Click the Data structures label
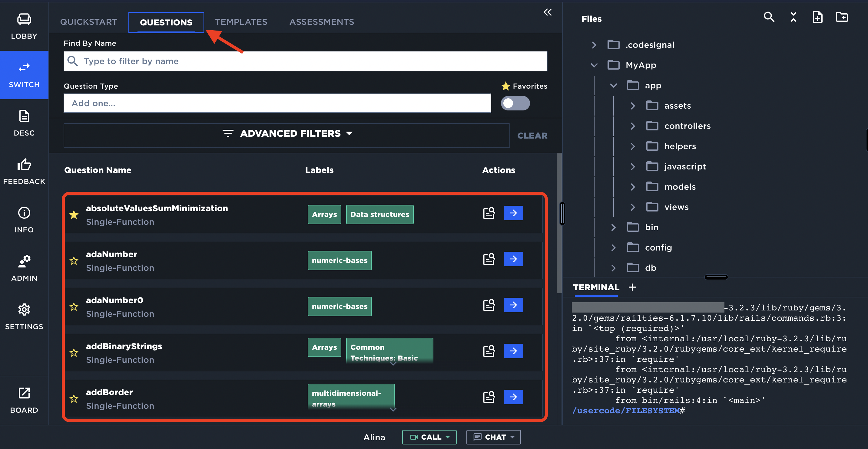This screenshot has height=449, width=868. (380, 215)
